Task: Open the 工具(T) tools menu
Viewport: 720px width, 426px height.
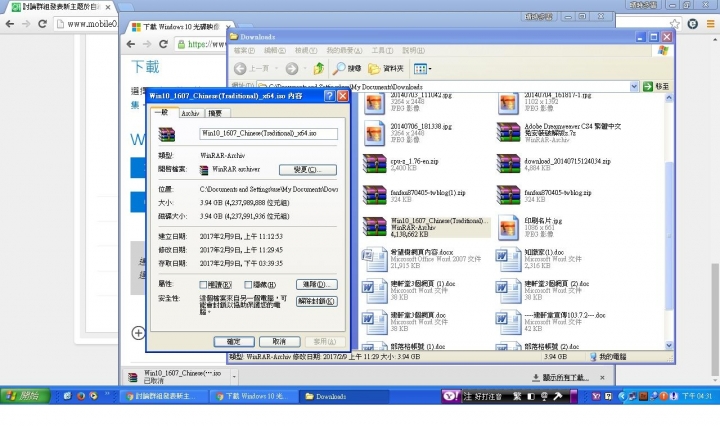Action: 382,50
